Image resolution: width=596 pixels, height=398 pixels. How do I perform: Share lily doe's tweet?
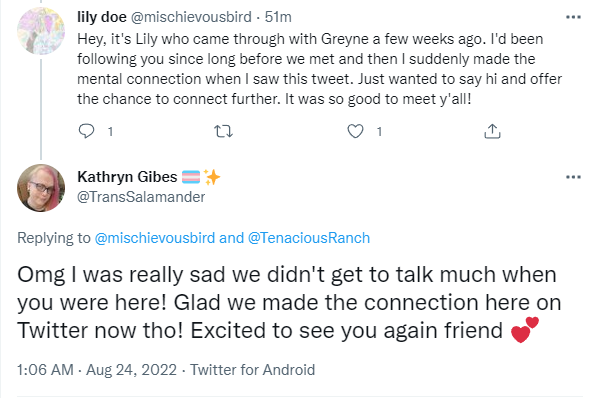coord(492,131)
